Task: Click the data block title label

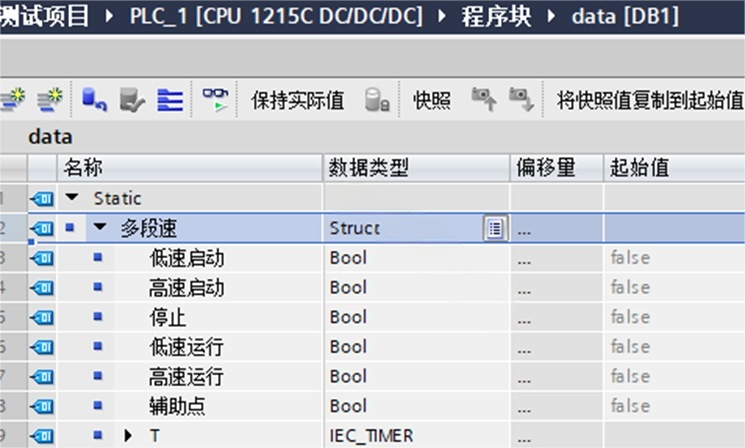Action: coord(50,137)
